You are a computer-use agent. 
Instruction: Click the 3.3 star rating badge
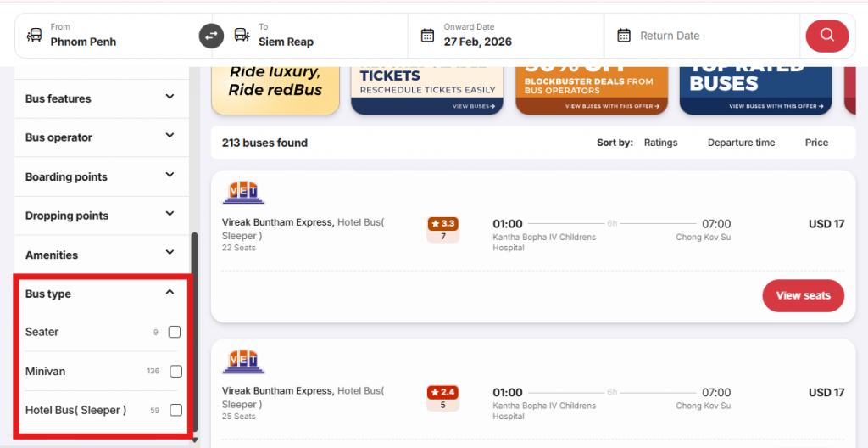tap(442, 224)
